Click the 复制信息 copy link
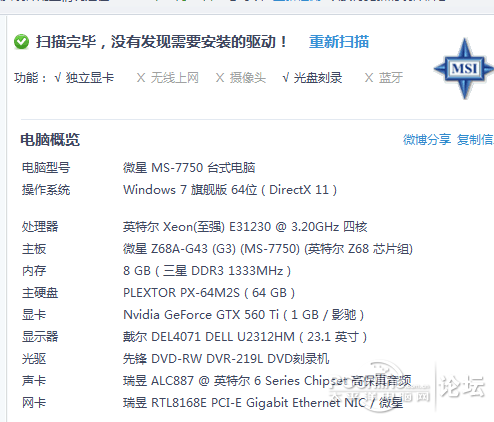The width and height of the screenshot is (494, 422). (x=475, y=140)
